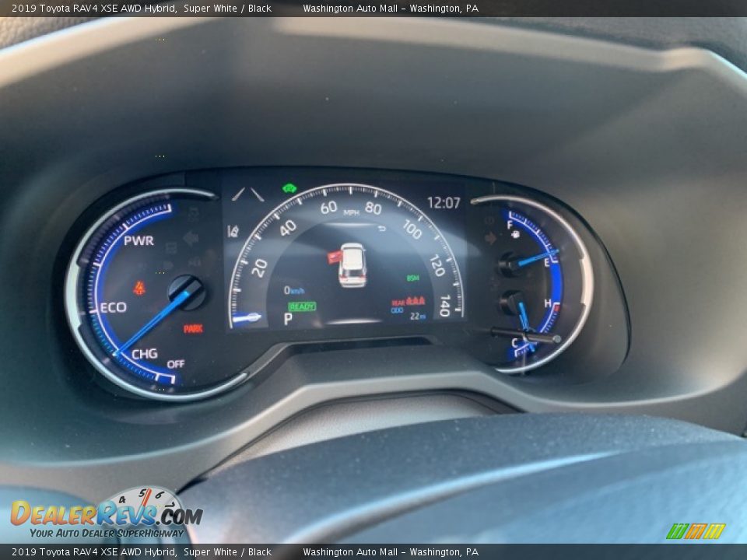Viewport: 747px width, 560px height.
Task: Click the PWR label on hybrid gauge
Action: (x=139, y=240)
